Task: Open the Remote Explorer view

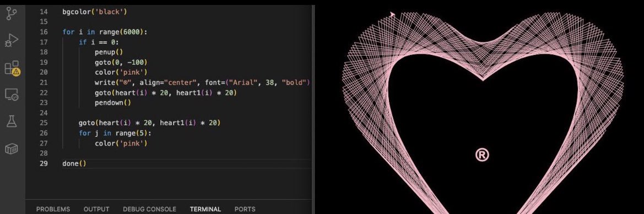Action: [12, 95]
